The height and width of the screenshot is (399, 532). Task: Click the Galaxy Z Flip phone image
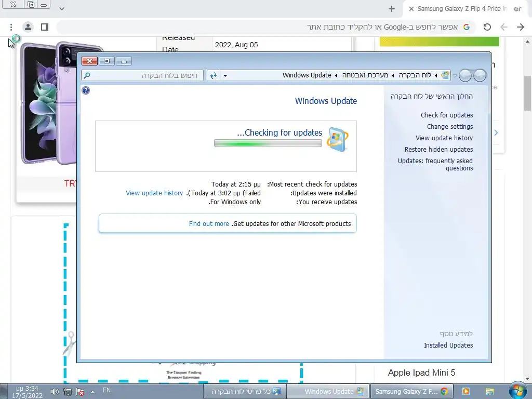48,103
